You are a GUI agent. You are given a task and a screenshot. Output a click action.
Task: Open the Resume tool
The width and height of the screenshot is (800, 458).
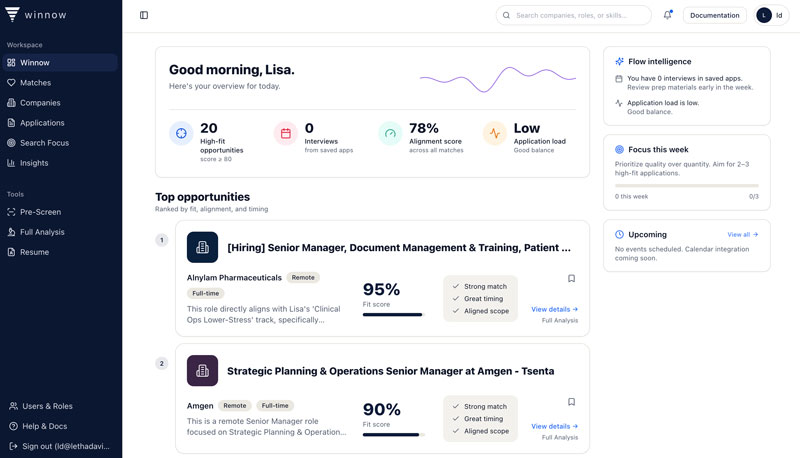coord(60,252)
